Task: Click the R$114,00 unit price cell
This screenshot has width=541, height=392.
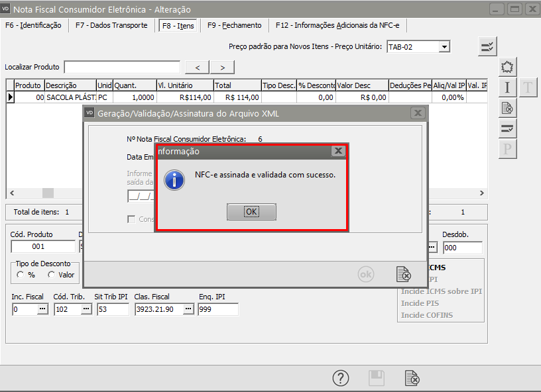Action: (185, 97)
